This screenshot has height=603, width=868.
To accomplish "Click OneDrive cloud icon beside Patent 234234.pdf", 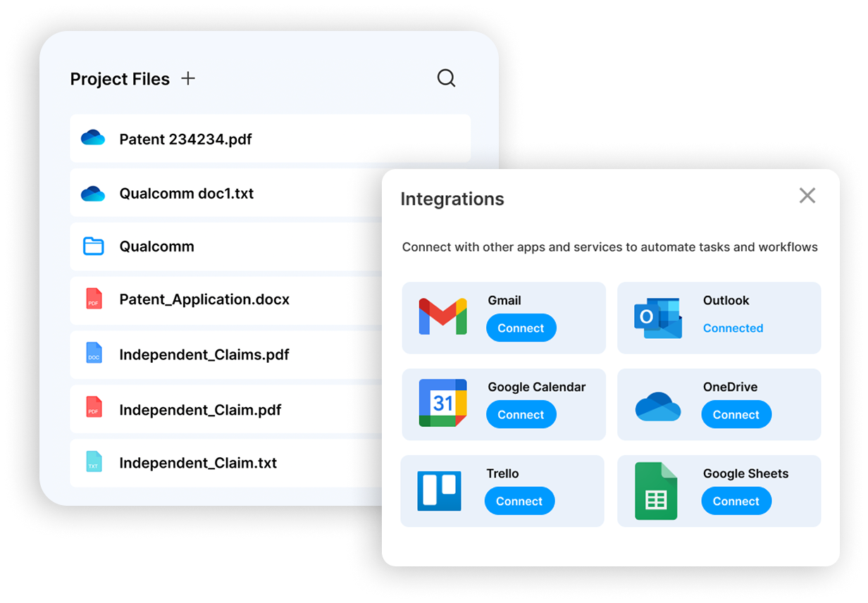I will 93,138.
